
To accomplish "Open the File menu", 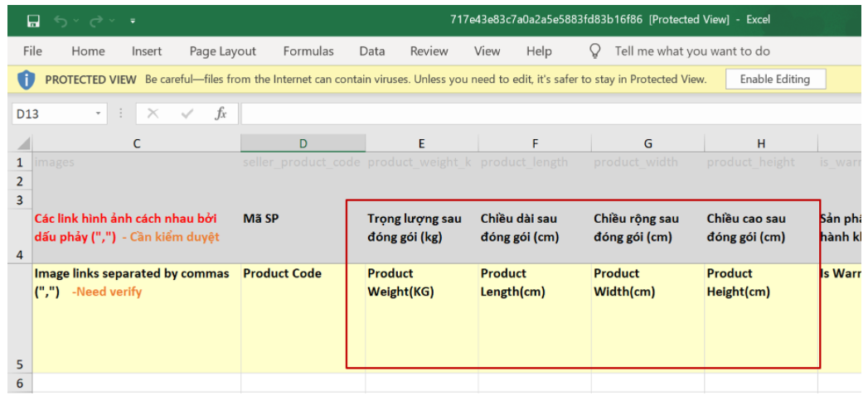I will (x=32, y=51).
